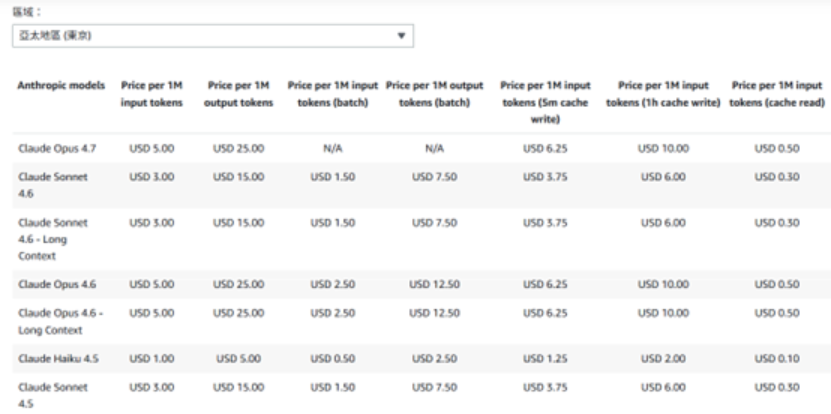Click Opus 4.6 Long Context batch output USD 12.50
The image size is (831, 414).
[435, 313]
